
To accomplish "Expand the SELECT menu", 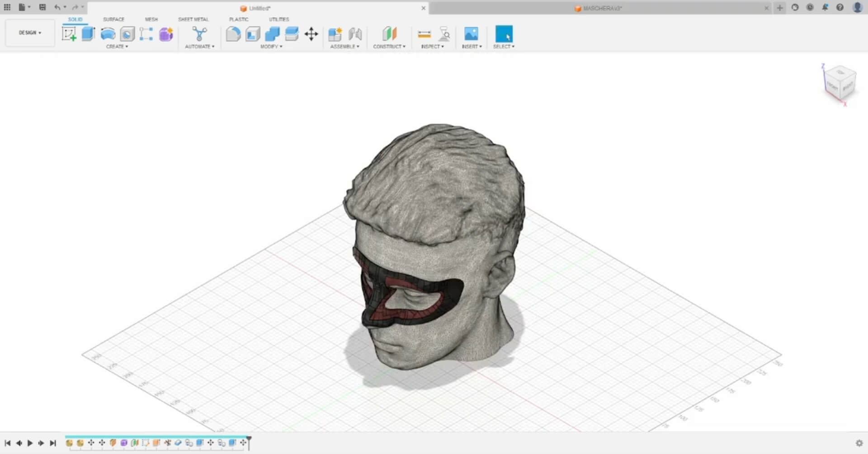I will click(504, 47).
